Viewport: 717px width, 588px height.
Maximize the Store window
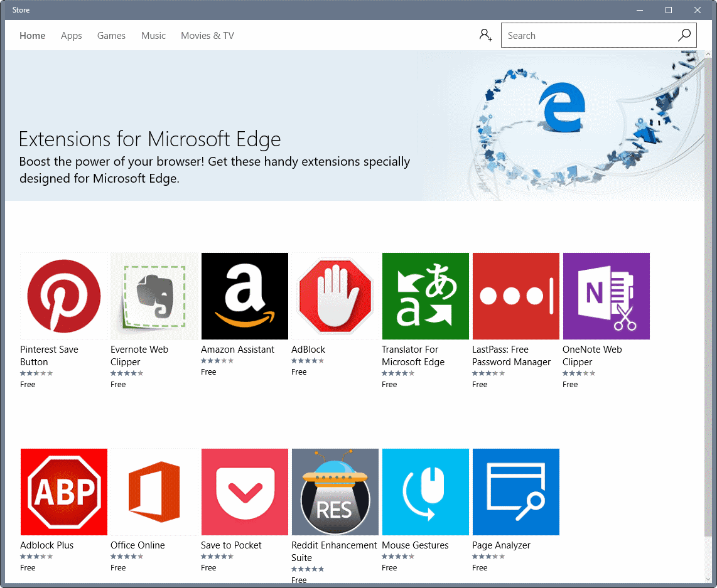[x=668, y=10]
